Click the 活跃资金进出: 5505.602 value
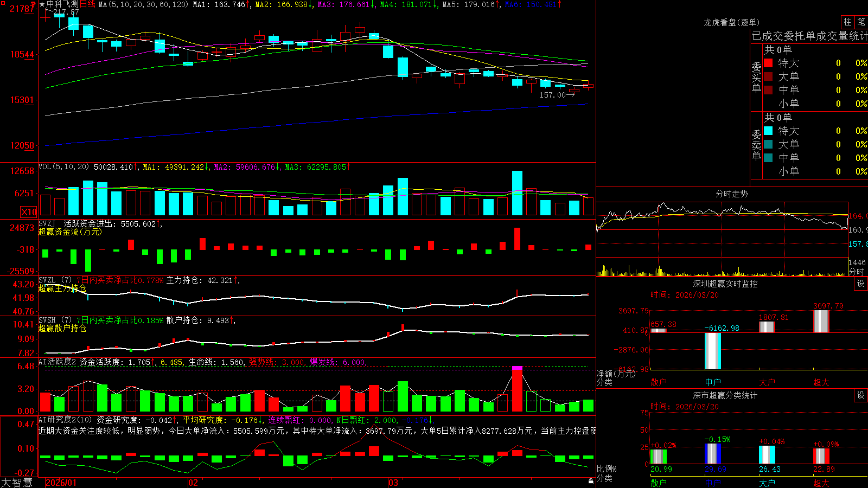Image resolution: width=868 pixels, height=488 pixels. 112,223
